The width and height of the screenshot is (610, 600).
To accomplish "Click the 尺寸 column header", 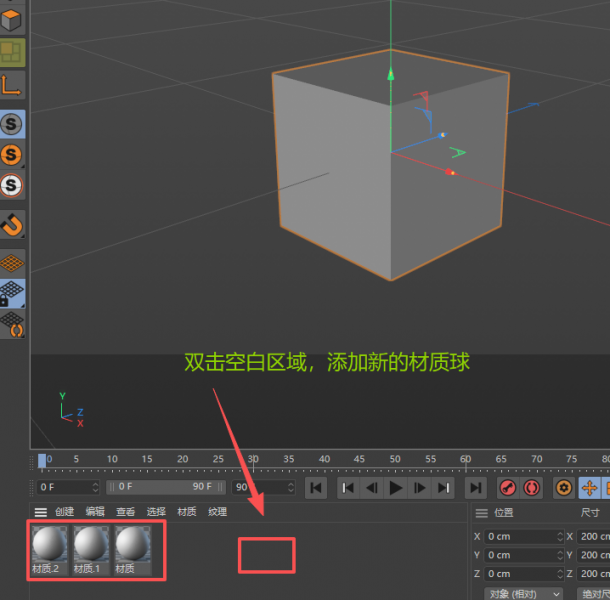I will [590, 513].
